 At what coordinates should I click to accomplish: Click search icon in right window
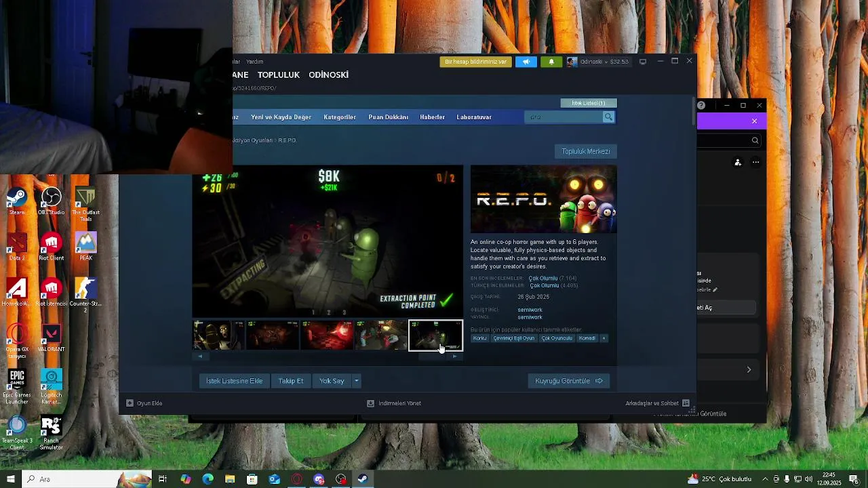point(755,140)
